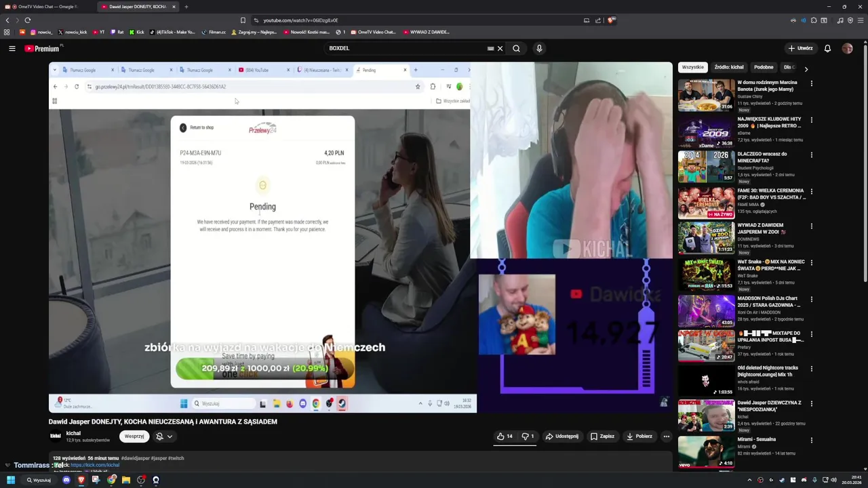Open thumbnail of Mirami - Sexualna video

pyautogui.click(x=707, y=452)
